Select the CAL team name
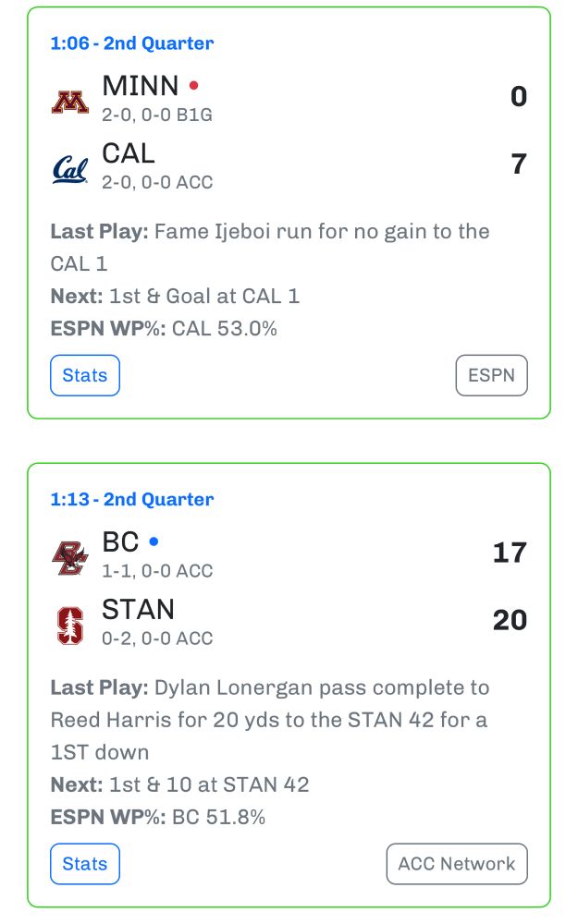578x924 pixels. [x=129, y=152]
